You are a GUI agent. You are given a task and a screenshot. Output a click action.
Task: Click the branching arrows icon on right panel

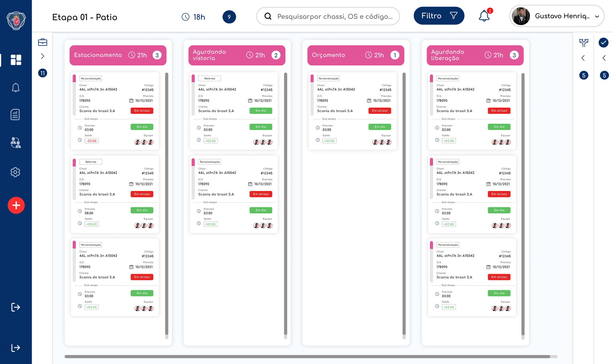click(x=583, y=43)
